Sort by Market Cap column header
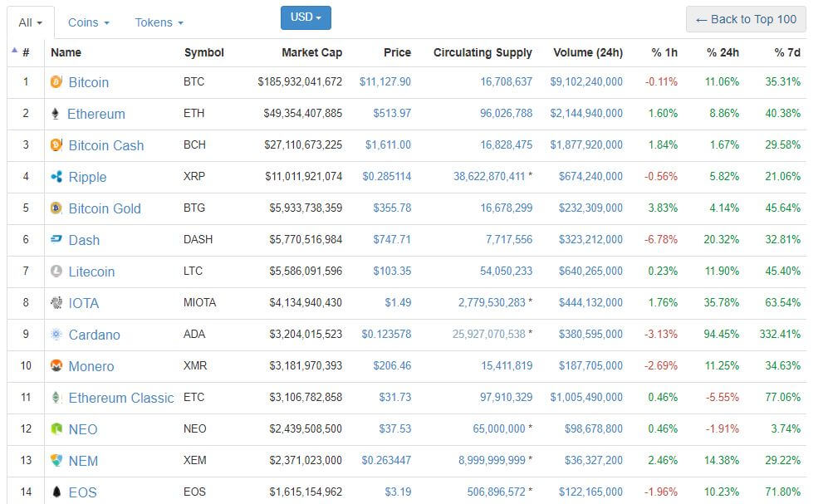The image size is (828, 504). 311,53
